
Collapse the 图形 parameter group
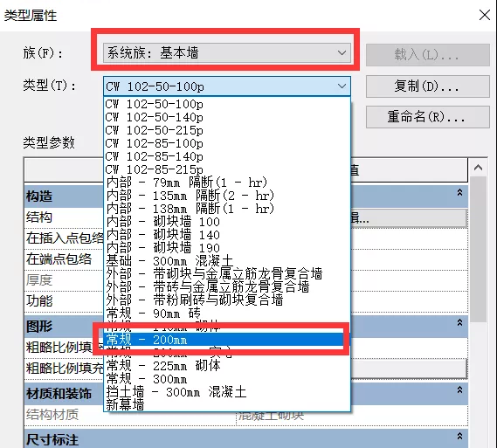point(459,322)
